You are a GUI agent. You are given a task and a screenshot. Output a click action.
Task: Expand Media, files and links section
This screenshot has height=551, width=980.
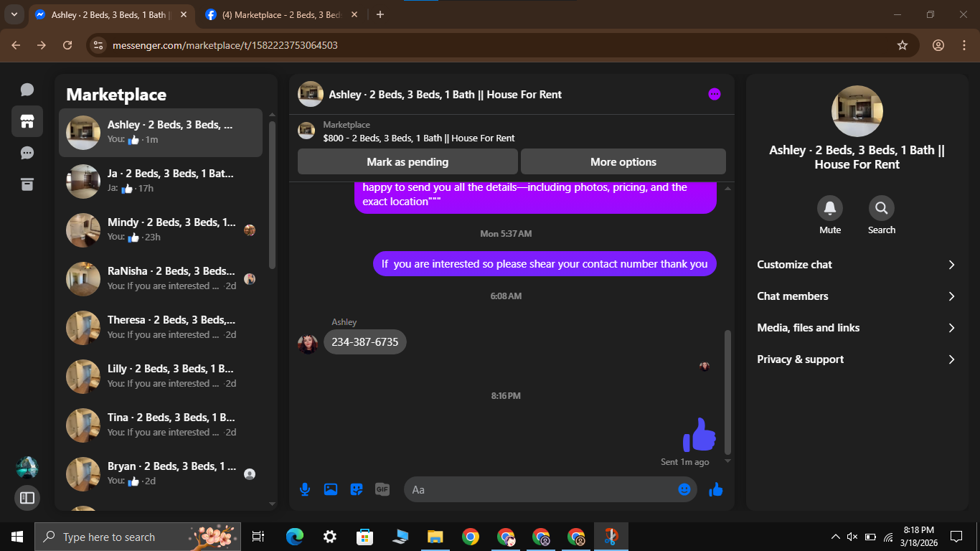[x=857, y=328]
